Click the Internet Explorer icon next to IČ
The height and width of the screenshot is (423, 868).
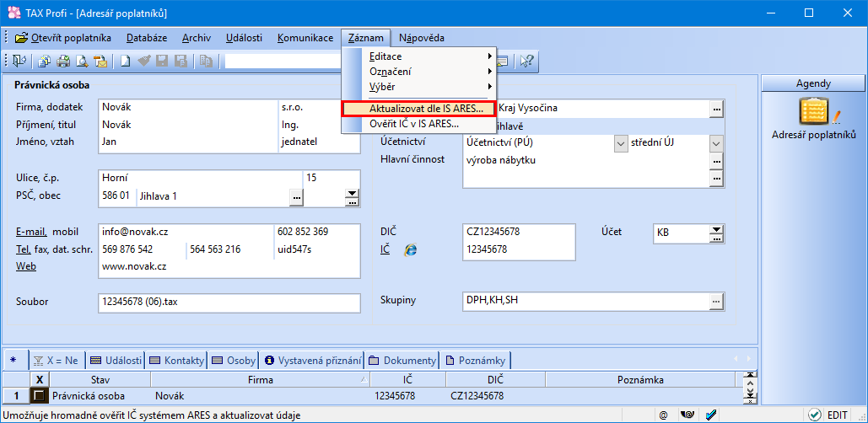click(410, 250)
